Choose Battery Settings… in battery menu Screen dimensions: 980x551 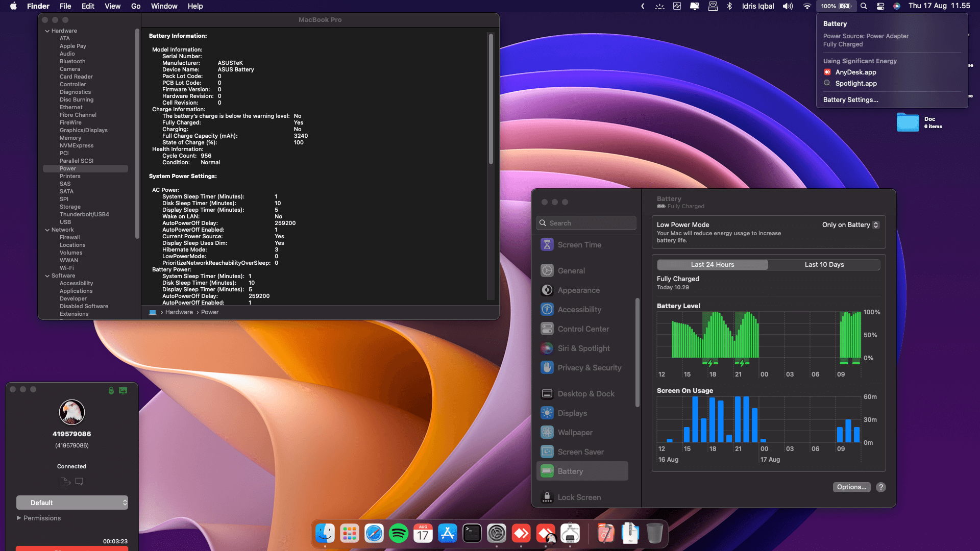850,100
